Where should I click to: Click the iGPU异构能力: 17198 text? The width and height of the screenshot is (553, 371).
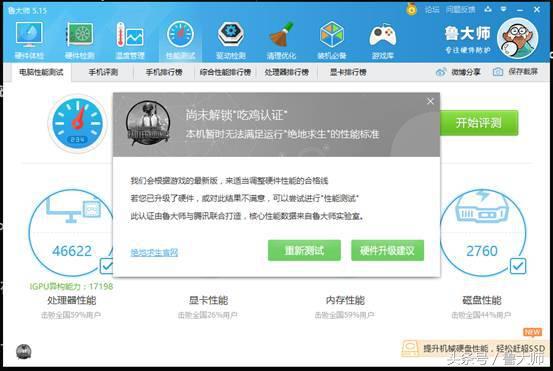pyautogui.click(x=71, y=286)
